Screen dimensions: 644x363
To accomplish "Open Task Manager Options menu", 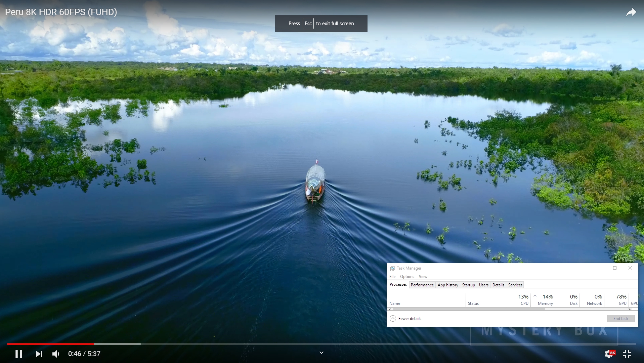I will [407, 277].
